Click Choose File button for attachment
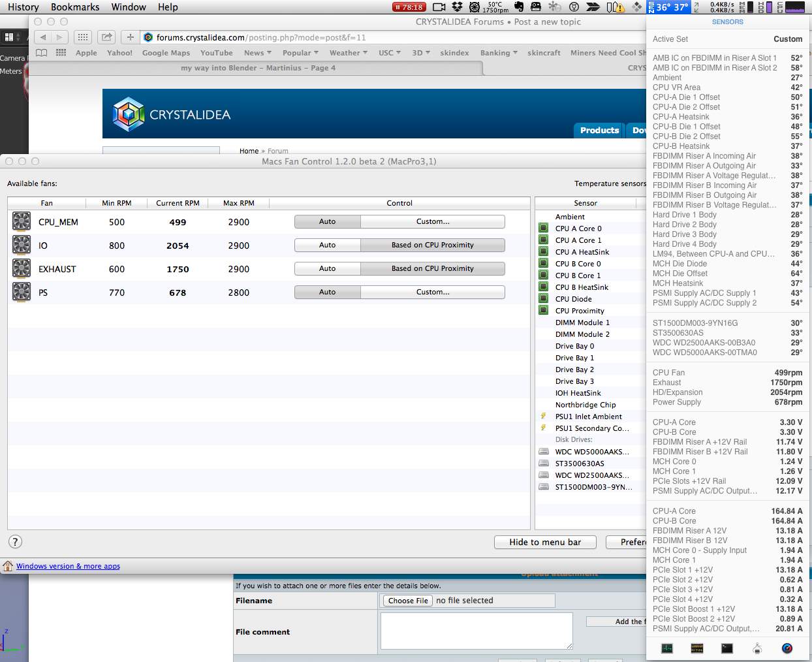The width and height of the screenshot is (812, 662). [408, 601]
